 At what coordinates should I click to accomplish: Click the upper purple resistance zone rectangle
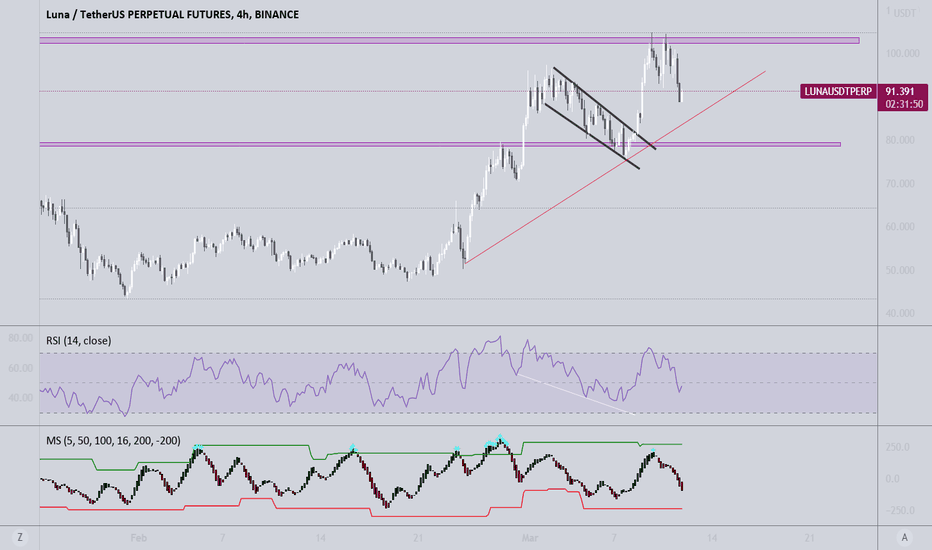449,40
